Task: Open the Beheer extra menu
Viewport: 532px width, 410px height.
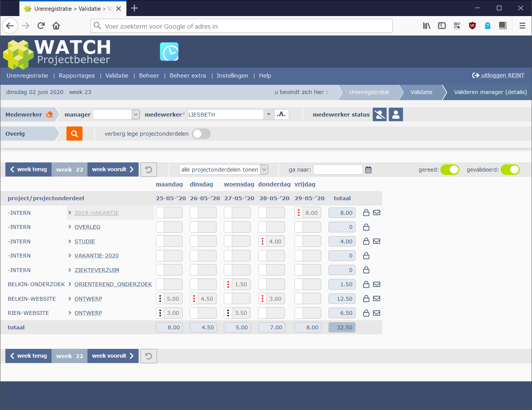Action: 188,76
